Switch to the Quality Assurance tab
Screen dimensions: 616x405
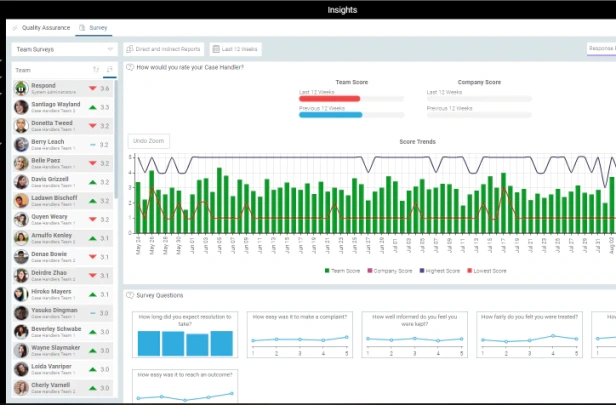tap(41, 27)
